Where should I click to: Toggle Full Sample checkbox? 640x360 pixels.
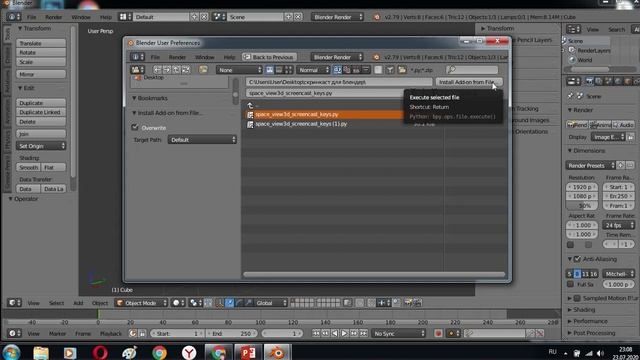pos(571,284)
